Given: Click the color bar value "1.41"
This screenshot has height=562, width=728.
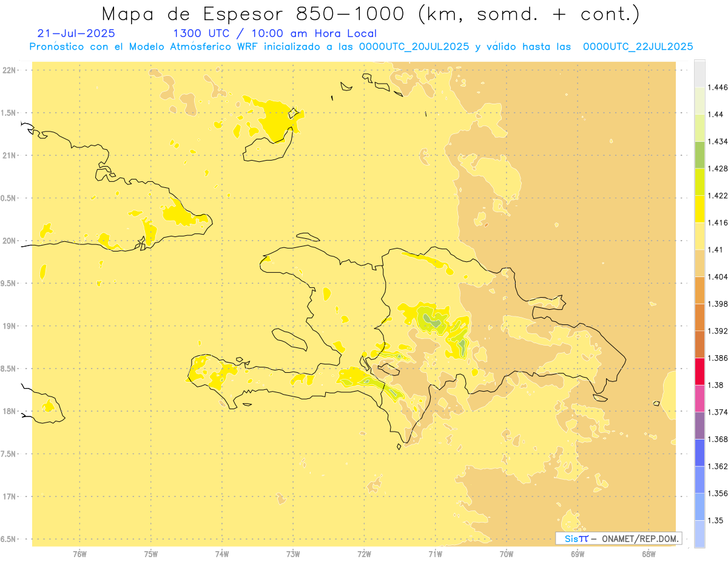Looking at the screenshot, I should pyautogui.click(x=716, y=250).
